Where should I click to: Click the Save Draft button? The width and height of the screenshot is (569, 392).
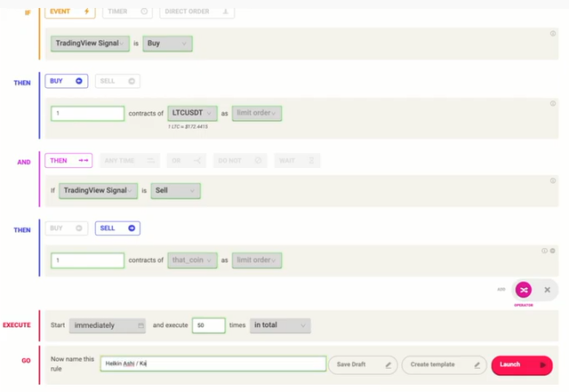[x=363, y=364]
